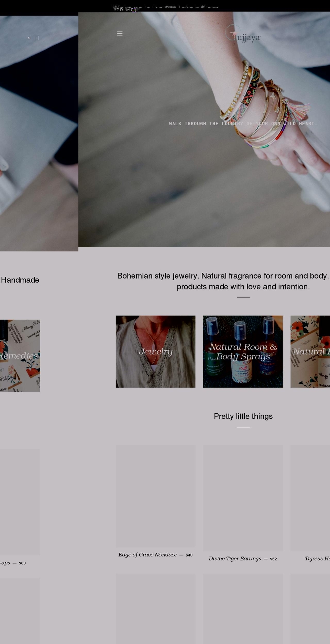330x644 pixels.
Task: Open the hamburger navigation menu
Action: tap(120, 34)
